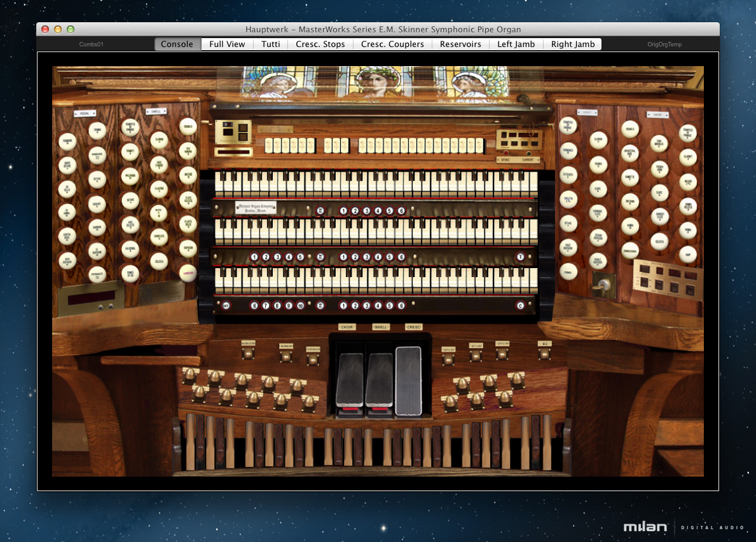Toggle the Orchestral Oboe stop
Screen dimensions: 756x542
(630, 153)
